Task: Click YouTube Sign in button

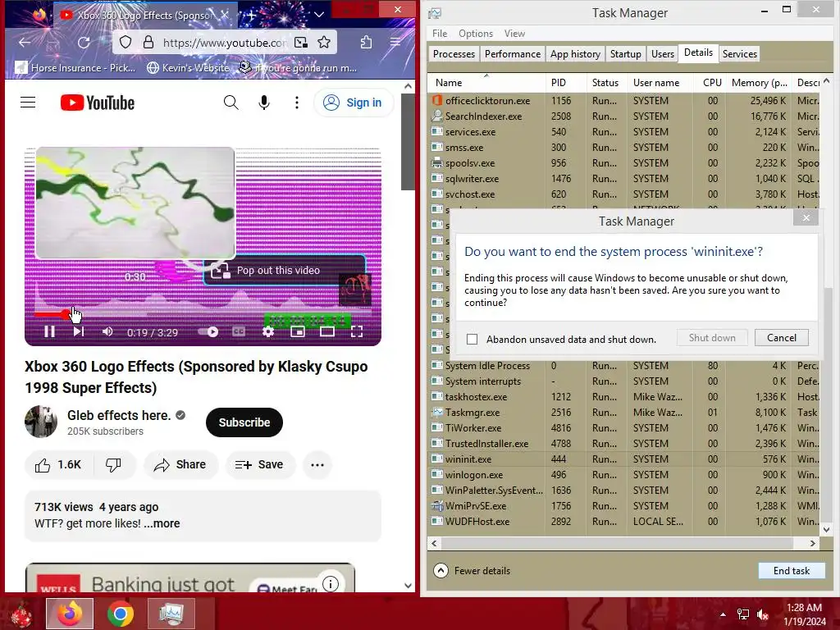Action: [x=353, y=103]
